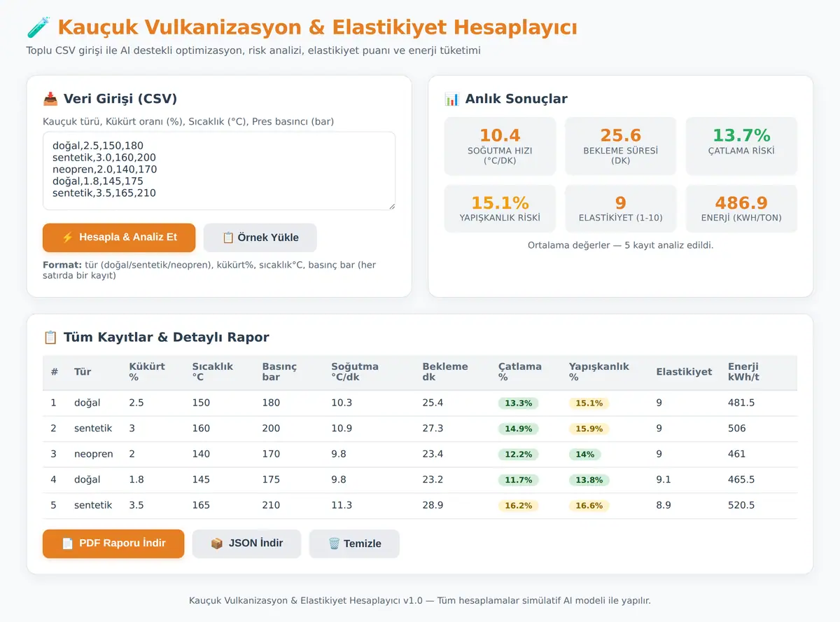The height and width of the screenshot is (622, 840).
Task: Select the Bekleme Süresi 25.6 card
Action: point(621,146)
